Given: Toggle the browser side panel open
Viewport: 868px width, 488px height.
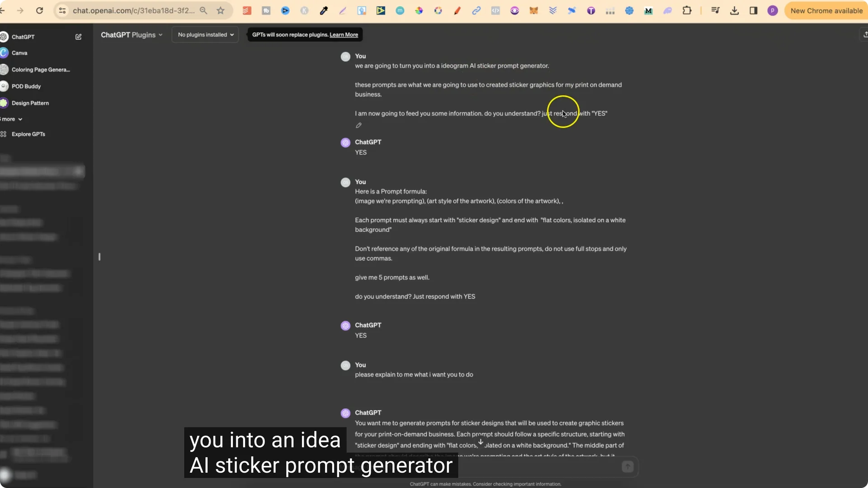Looking at the screenshot, I should coord(754,10).
